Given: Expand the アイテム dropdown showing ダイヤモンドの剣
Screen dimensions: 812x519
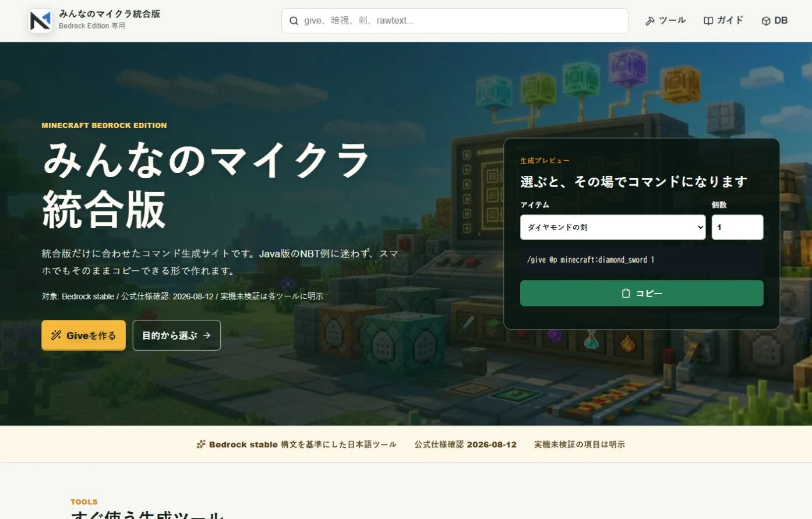Looking at the screenshot, I should (x=613, y=227).
